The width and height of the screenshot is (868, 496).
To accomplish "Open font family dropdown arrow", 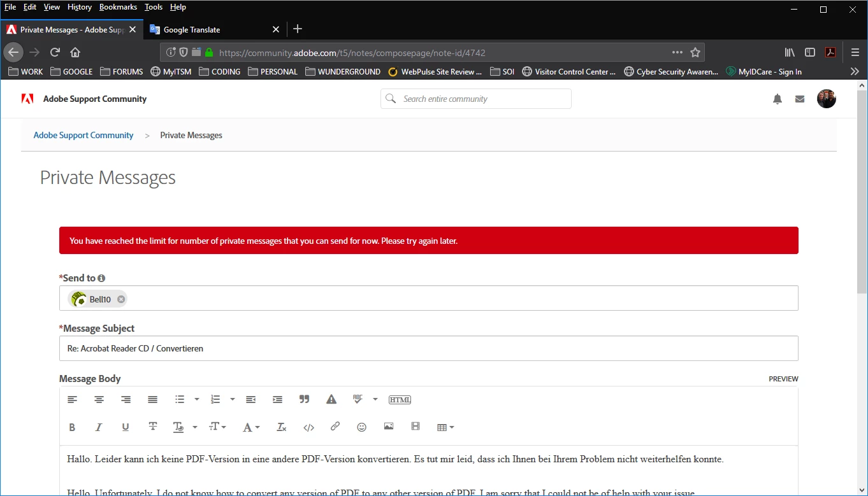I will tap(195, 427).
